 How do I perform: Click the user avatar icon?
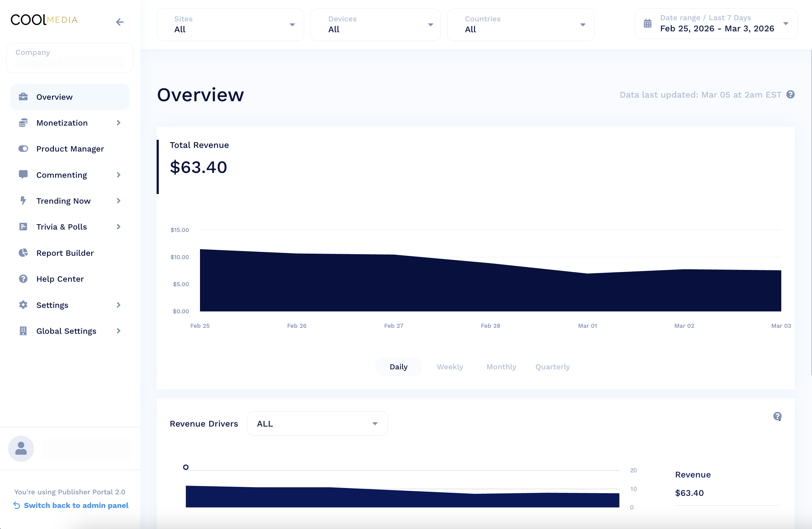[x=21, y=449]
